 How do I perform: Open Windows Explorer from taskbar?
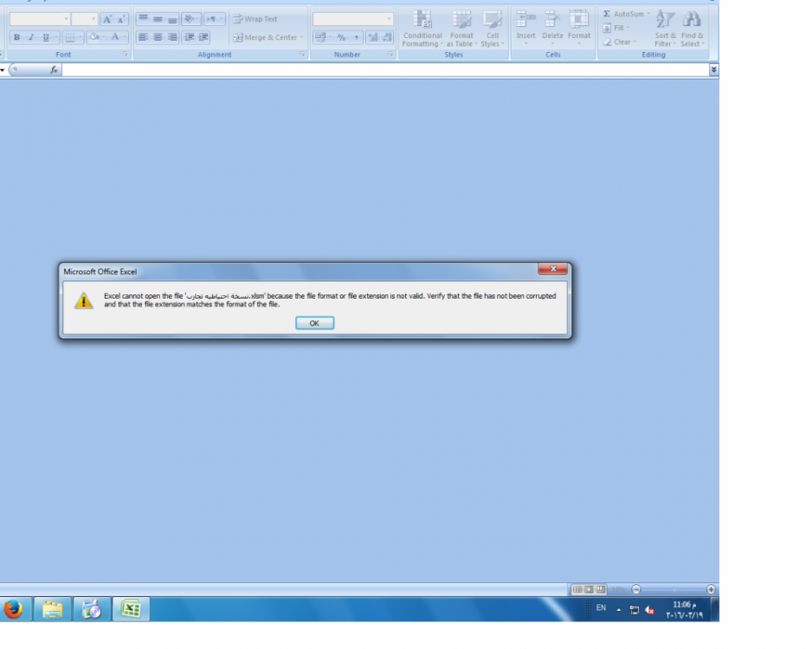click(52, 609)
